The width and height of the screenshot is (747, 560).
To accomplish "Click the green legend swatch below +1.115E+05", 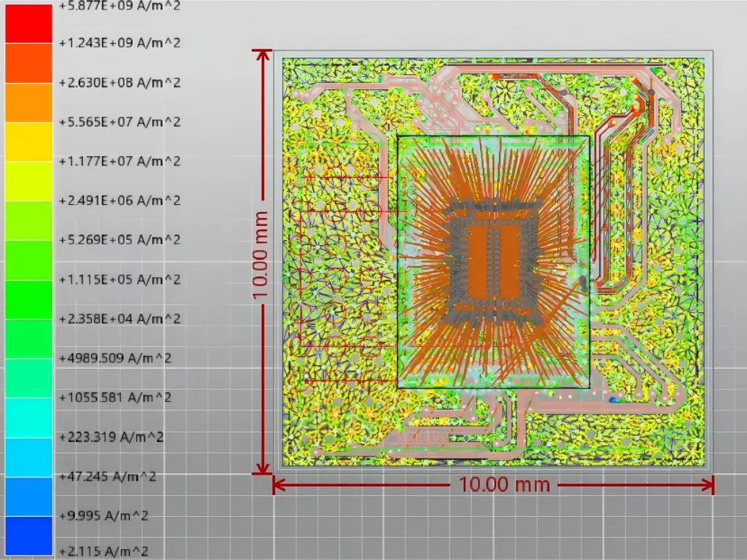I will (x=28, y=300).
